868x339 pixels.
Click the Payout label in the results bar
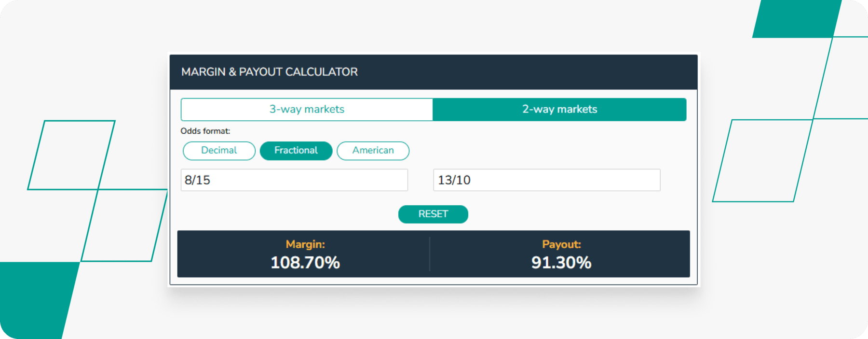pos(561,244)
